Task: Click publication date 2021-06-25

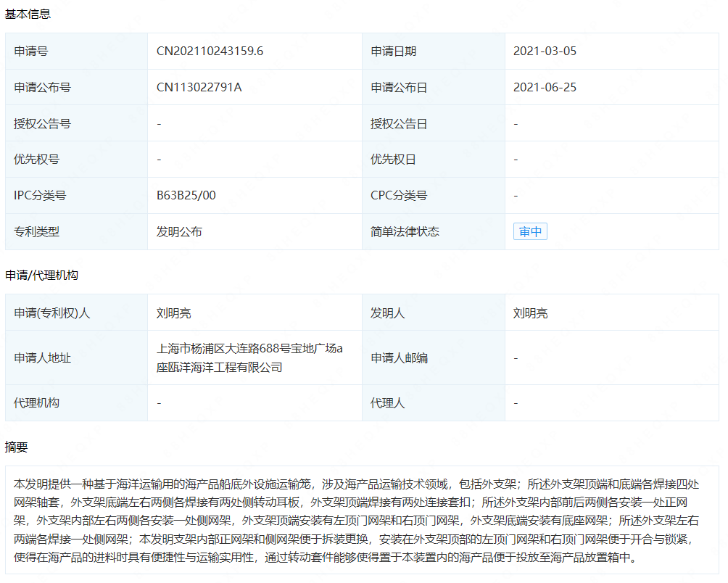Action: pos(545,87)
